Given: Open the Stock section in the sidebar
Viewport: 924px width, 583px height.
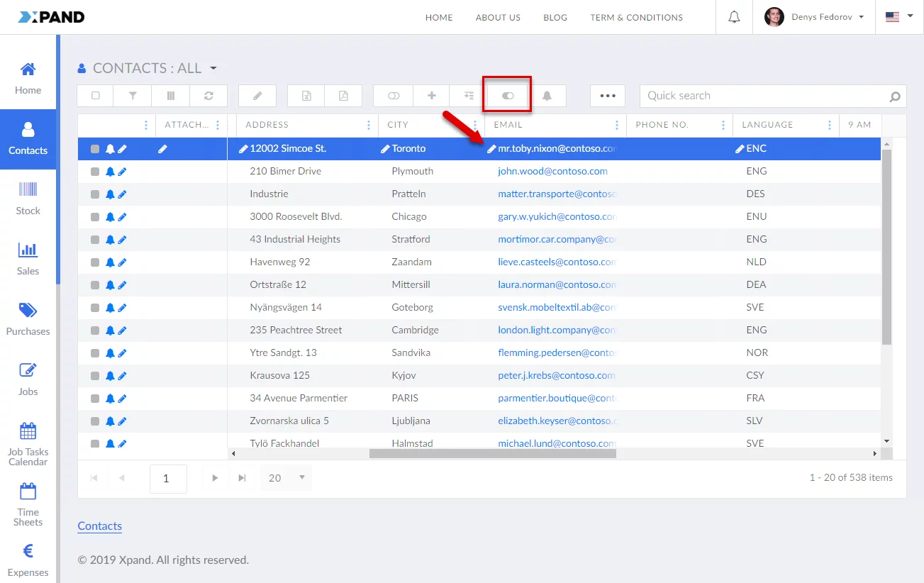Looking at the screenshot, I should click(28, 199).
